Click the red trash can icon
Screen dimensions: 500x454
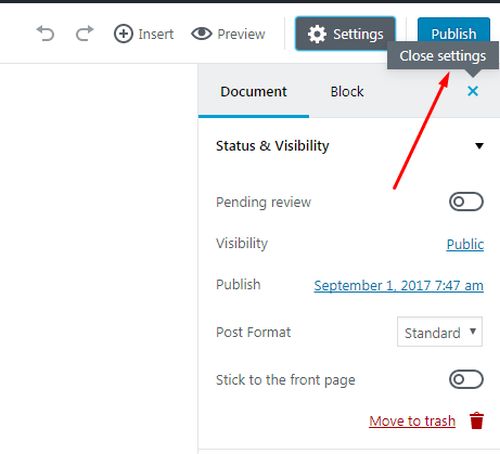(477, 421)
